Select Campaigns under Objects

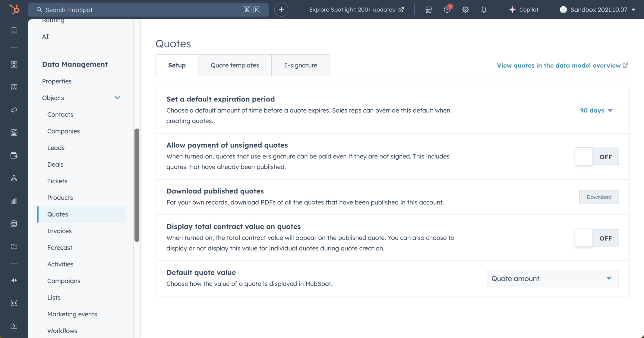(x=64, y=281)
